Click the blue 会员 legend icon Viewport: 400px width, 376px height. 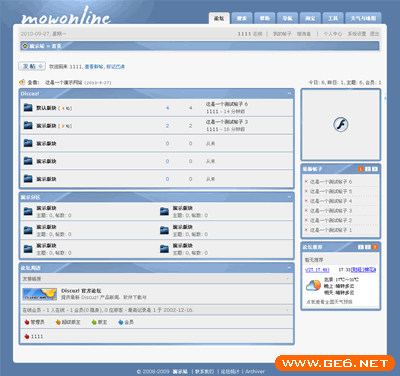pos(121,322)
